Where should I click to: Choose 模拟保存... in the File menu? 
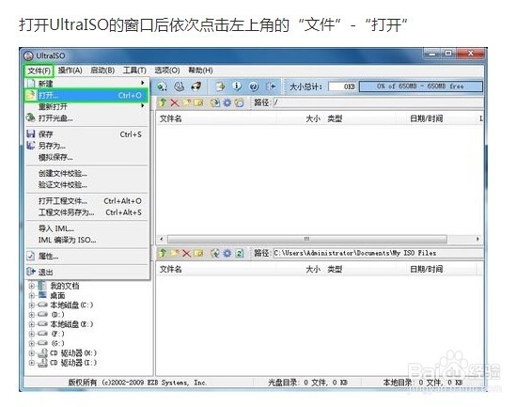tap(86, 157)
